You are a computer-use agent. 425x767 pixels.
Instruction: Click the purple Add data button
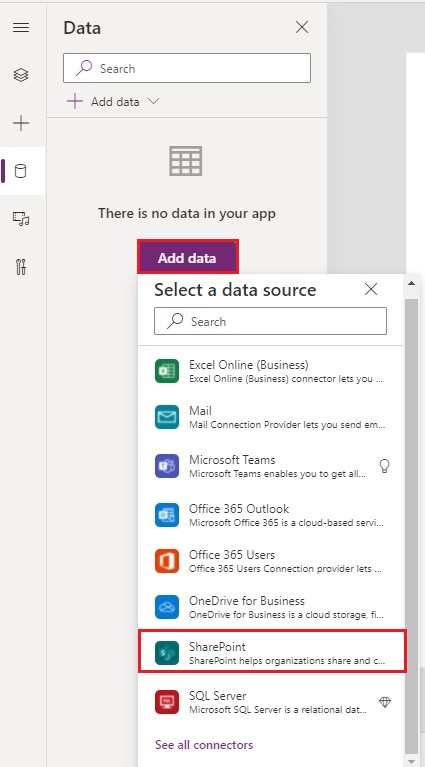pos(187,258)
